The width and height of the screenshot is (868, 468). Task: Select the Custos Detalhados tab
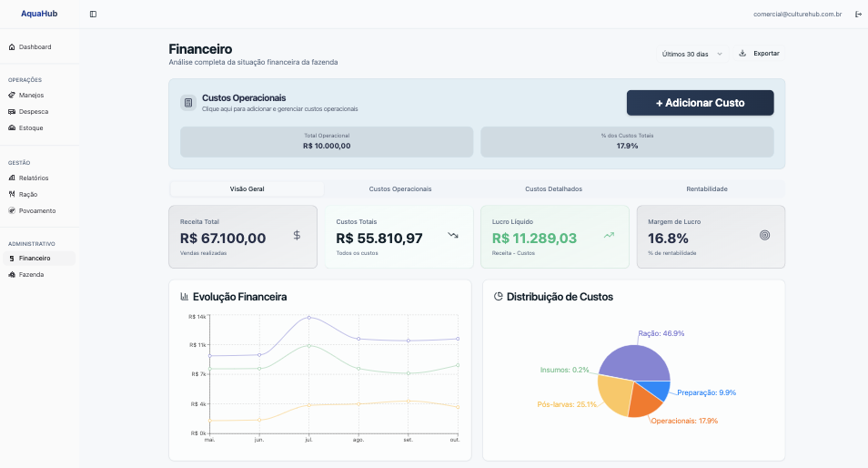pyautogui.click(x=553, y=189)
